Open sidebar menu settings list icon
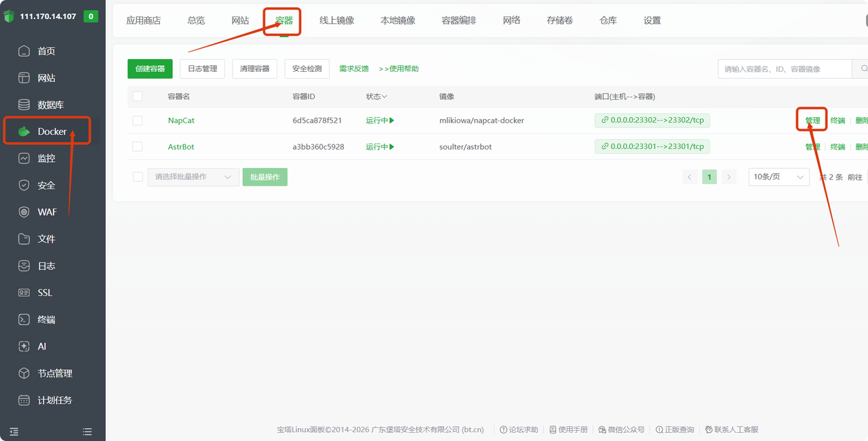 [x=87, y=432]
